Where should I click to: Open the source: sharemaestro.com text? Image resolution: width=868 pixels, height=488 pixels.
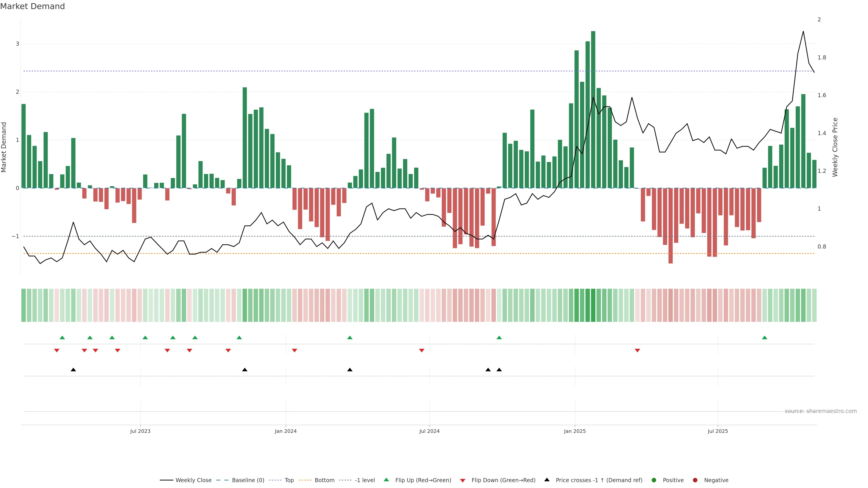pyautogui.click(x=821, y=411)
